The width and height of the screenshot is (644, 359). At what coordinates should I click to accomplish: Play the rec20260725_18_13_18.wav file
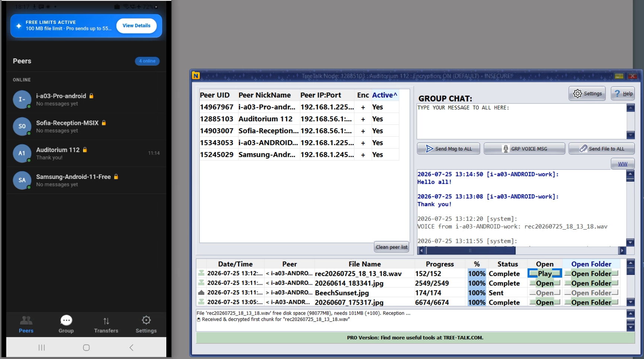point(545,273)
